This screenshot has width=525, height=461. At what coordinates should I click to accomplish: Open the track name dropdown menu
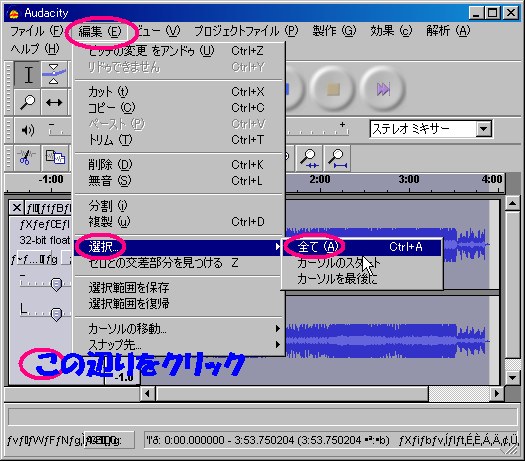click(48, 208)
